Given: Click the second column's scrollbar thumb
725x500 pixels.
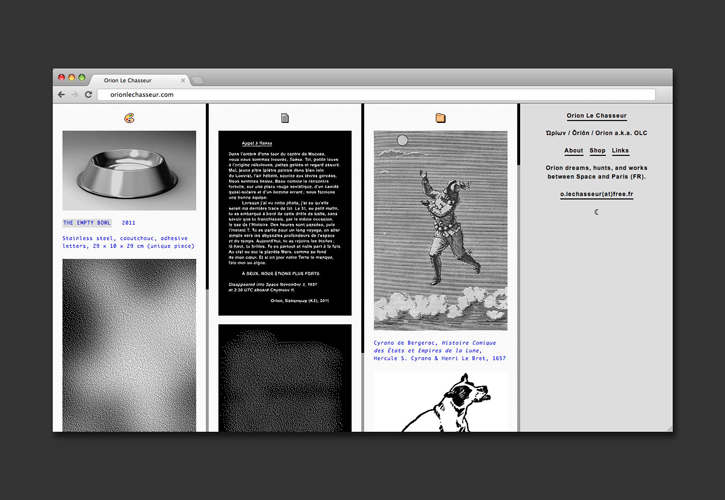Looking at the screenshot, I should pyautogui.click(x=362, y=228).
